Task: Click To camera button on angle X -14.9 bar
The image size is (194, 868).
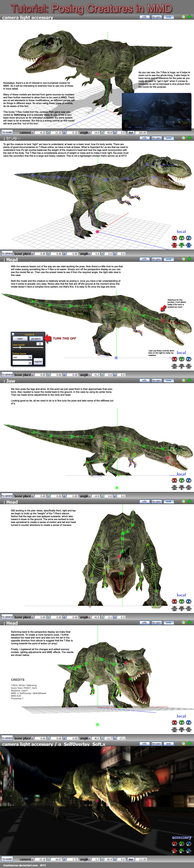Action: (x=7, y=496)
